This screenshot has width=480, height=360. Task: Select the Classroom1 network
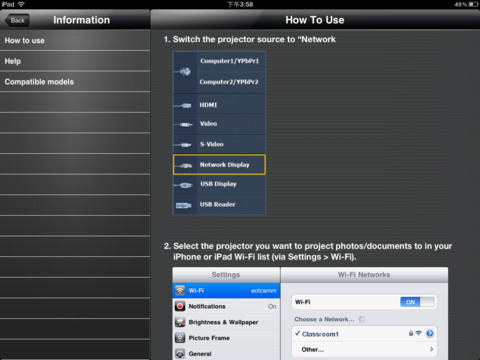coord(364,334)
